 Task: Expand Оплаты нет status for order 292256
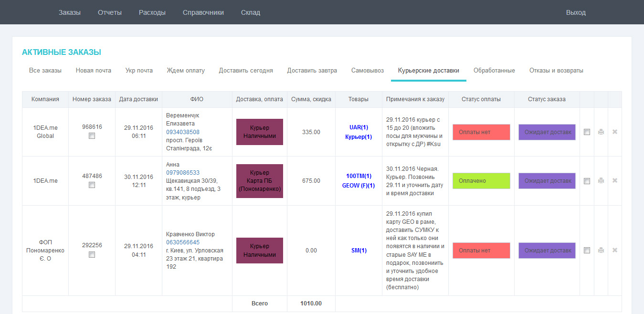481,251
